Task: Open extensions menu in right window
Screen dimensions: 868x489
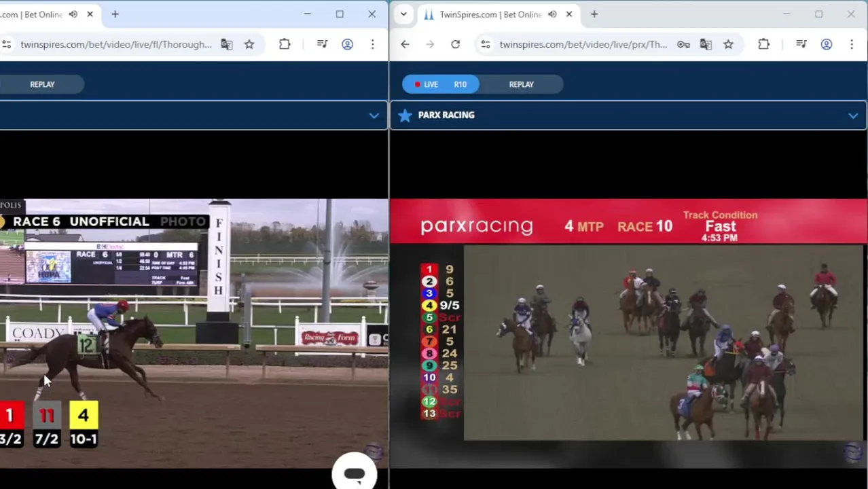Action: [x=764, y=44]
